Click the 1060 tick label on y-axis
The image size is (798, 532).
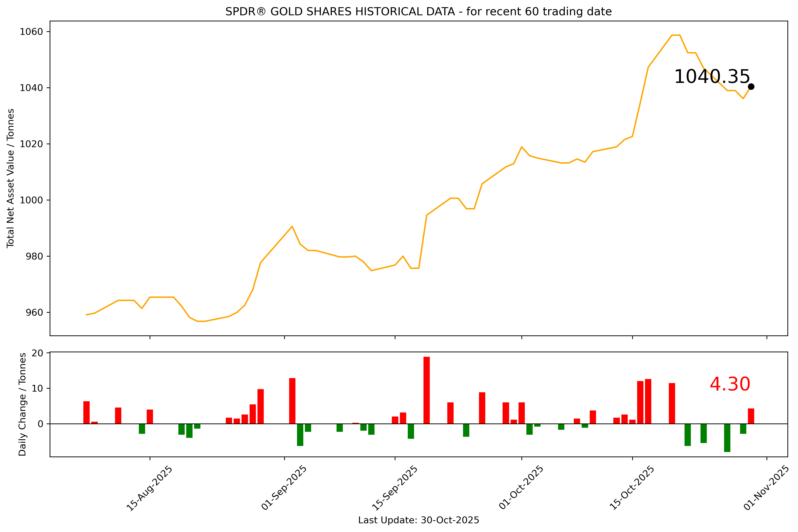coord(31,32)
